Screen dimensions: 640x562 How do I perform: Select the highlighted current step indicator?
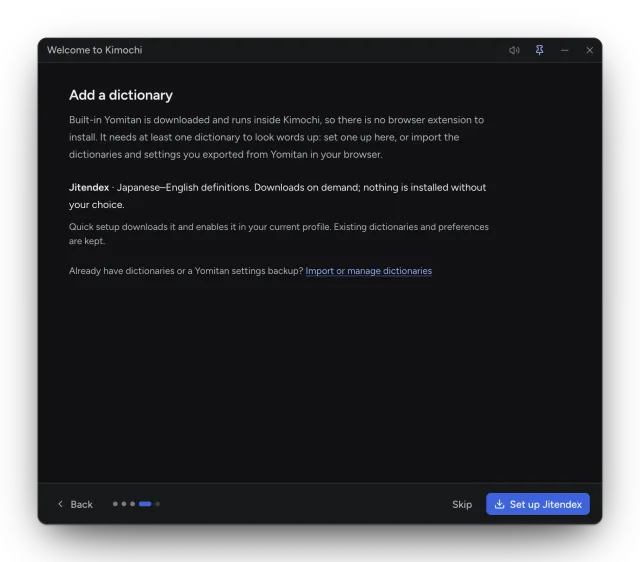[145, 504]
